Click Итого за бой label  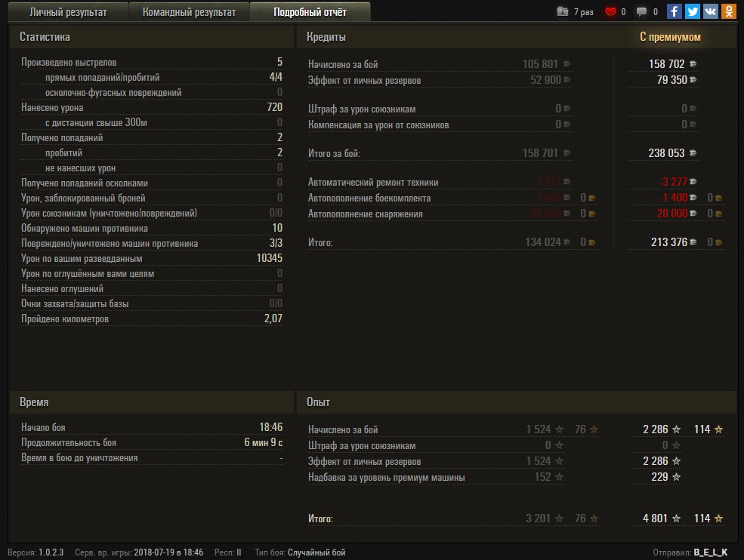tap(335, 153)
